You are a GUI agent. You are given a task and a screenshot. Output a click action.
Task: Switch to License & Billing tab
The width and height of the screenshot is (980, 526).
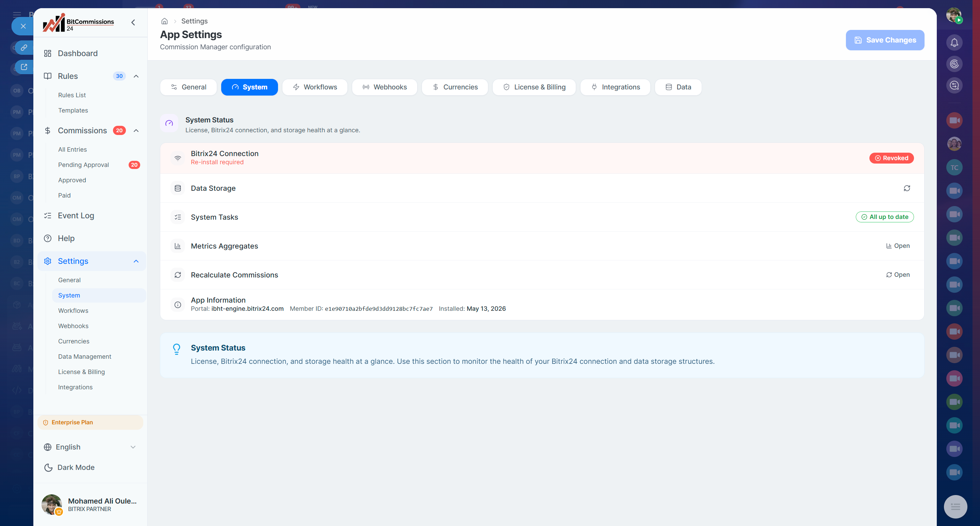(x=534, y=87)
